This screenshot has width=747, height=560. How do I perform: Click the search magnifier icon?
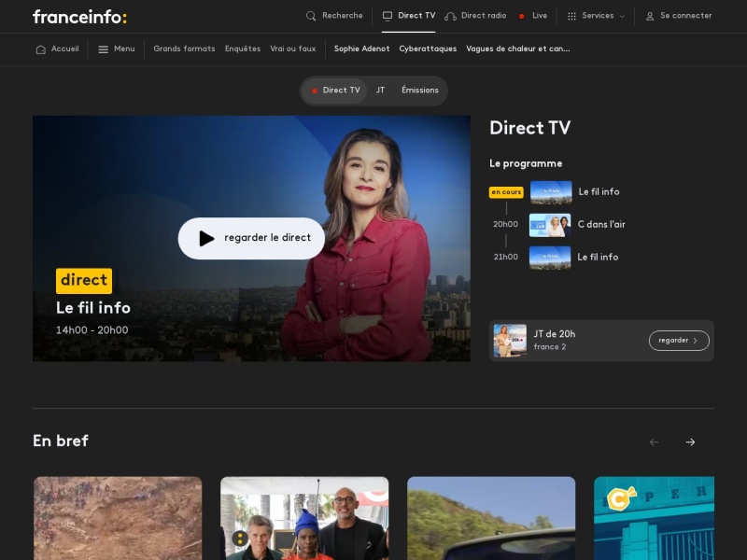(x=311, y=16)
